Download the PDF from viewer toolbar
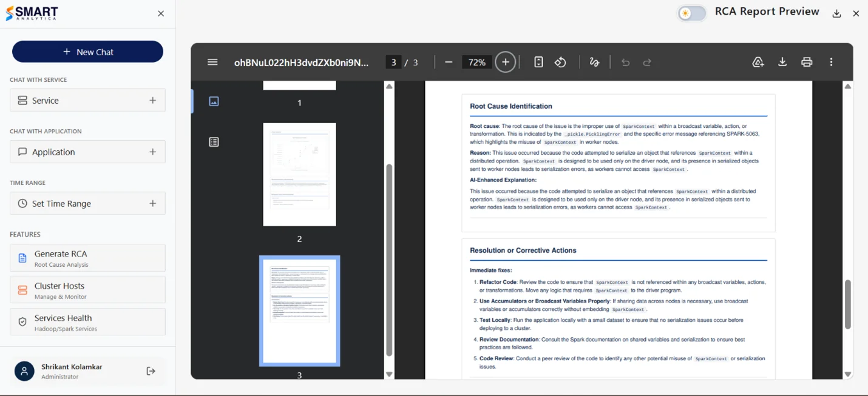Viewport: 868px width, 396px height. [x=782, y=62]
